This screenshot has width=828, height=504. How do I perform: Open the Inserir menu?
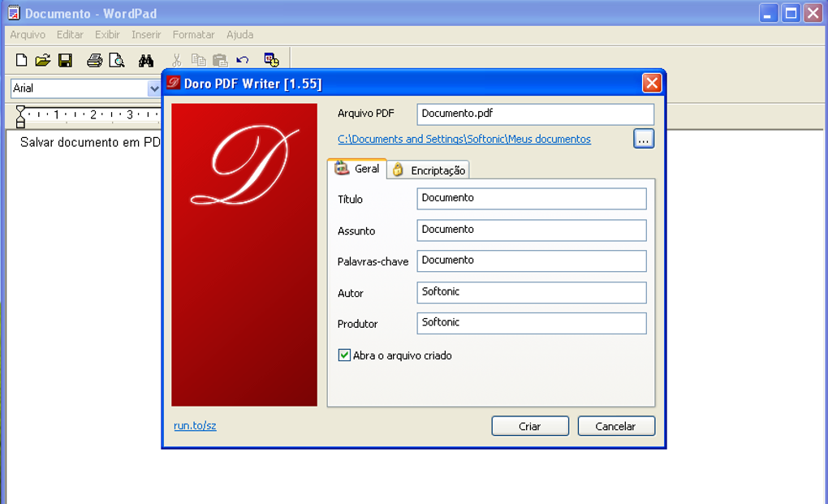point(146,35)
